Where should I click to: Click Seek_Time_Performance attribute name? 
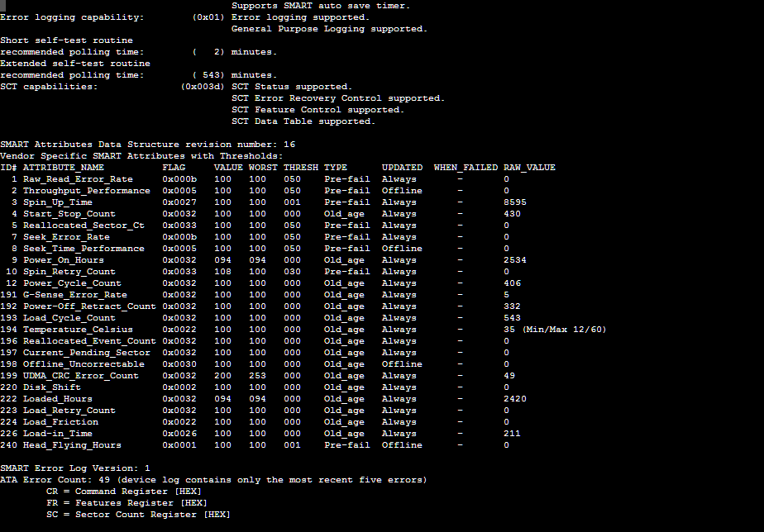(x=84, y=249)
